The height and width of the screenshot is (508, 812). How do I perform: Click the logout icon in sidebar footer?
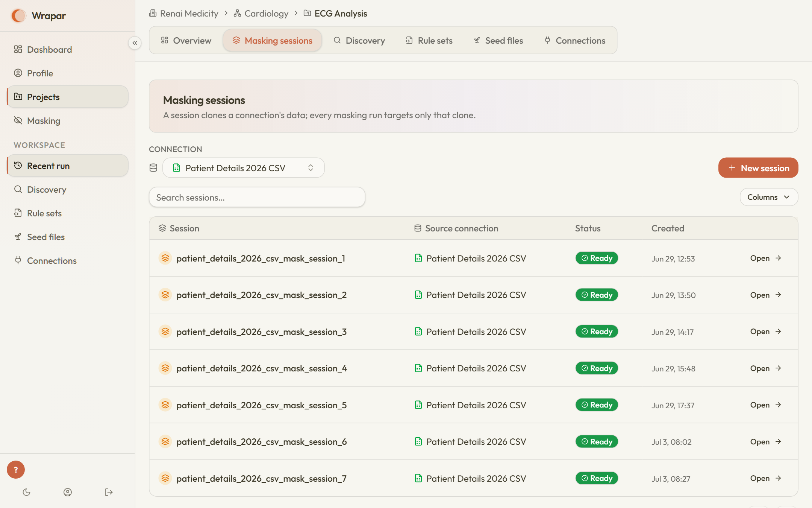point(109,492)
